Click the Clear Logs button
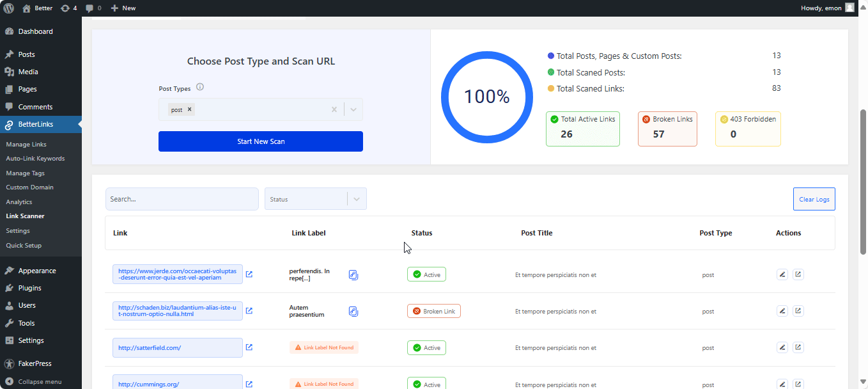 point(814,199)
